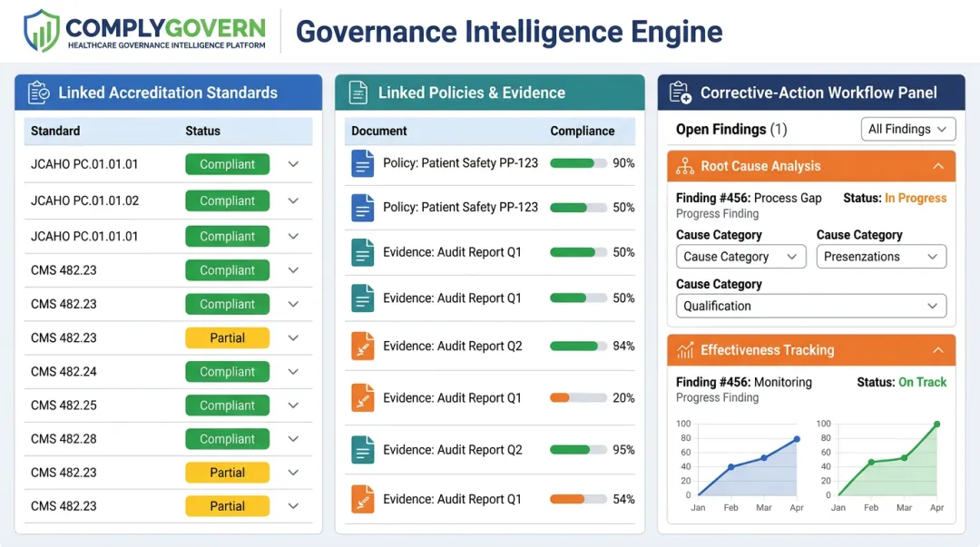Click the Compliance column header
This screenshot has height=547, width=980.
coord(583,132)
